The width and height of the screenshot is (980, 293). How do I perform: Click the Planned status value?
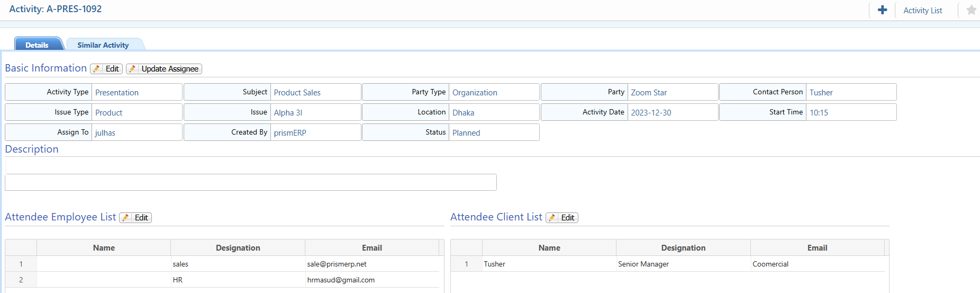pos(466,132)
